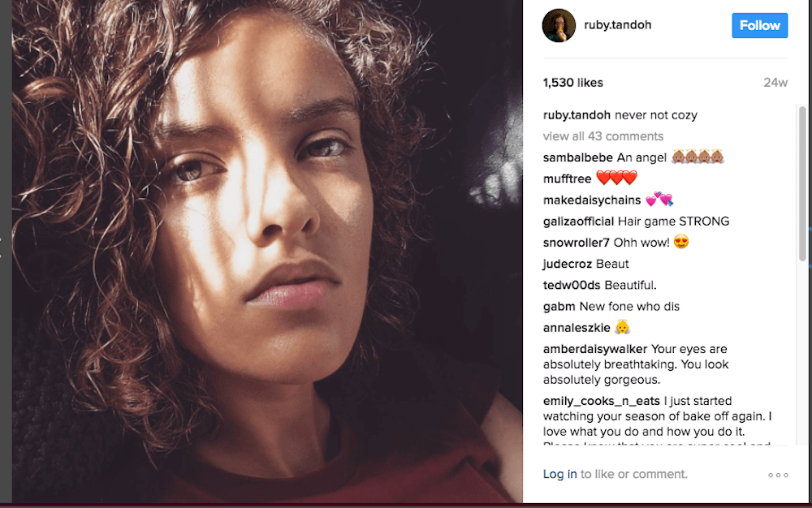
Task: Open sambalbebe commenter profile
Action: click(x=577, y=157)
